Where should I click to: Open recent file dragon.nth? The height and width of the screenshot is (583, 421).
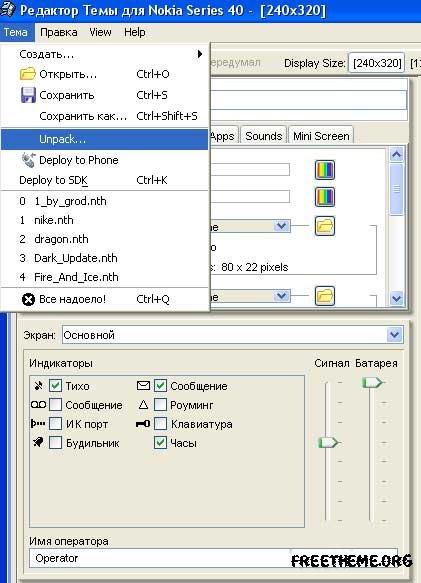105,239
